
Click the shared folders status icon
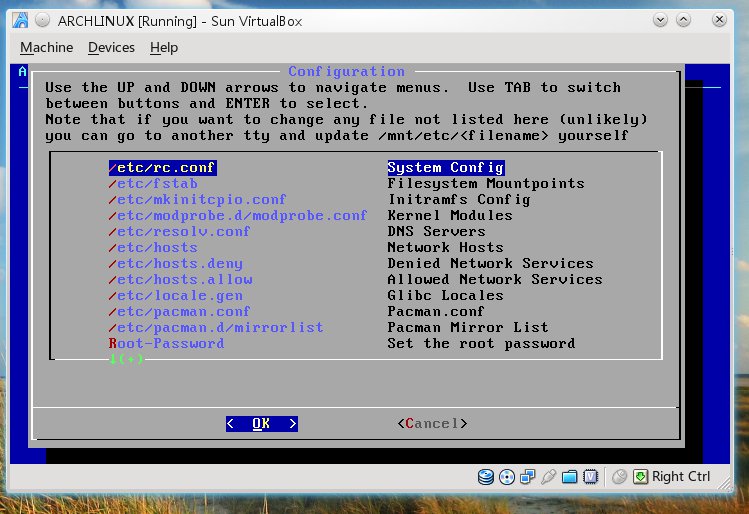pyautogui.click(x=569, y=476)
